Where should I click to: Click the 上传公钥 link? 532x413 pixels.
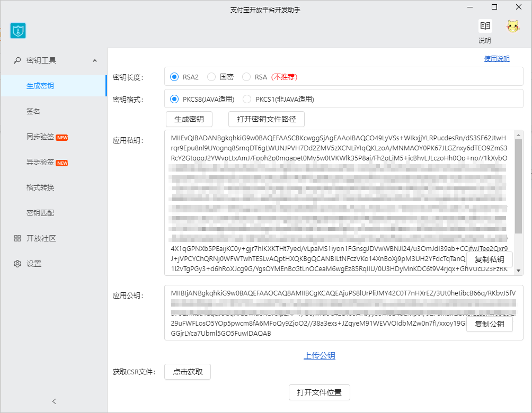pos(320,356)
